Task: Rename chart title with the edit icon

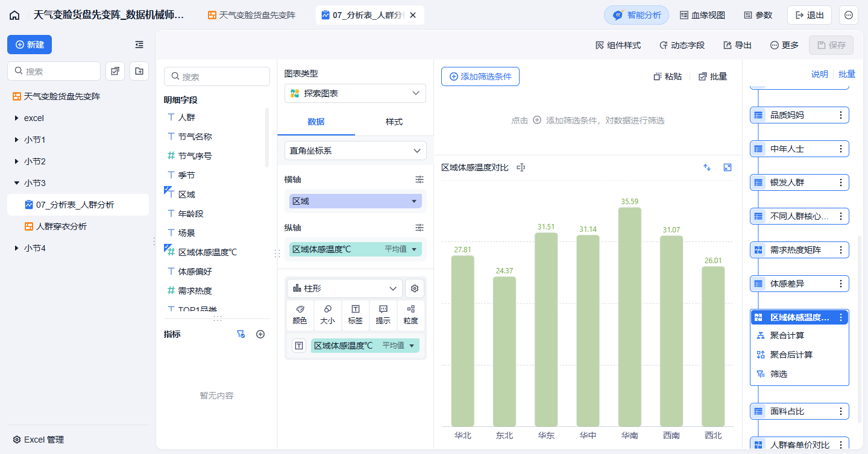Action: [x=521, y=167]
